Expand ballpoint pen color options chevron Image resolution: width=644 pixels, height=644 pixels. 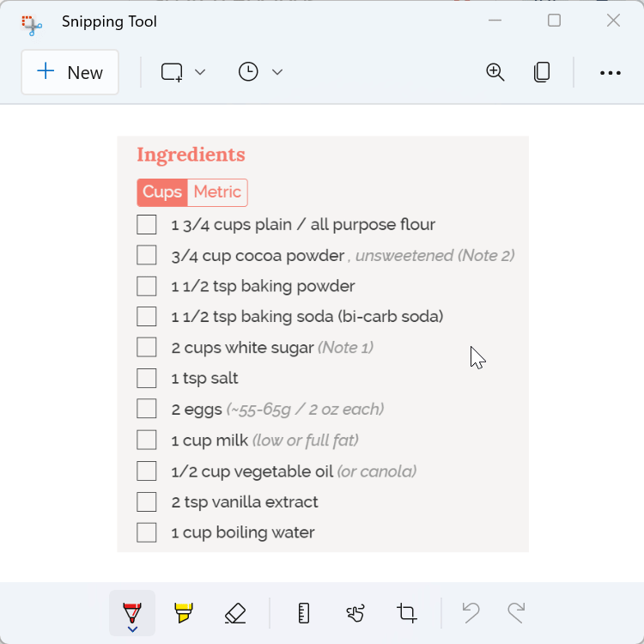pos(132,629)
